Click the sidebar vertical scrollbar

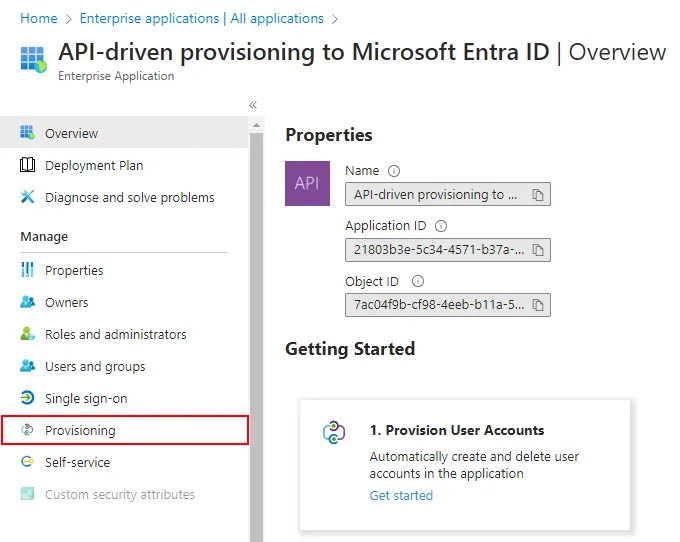coord(257,330)
